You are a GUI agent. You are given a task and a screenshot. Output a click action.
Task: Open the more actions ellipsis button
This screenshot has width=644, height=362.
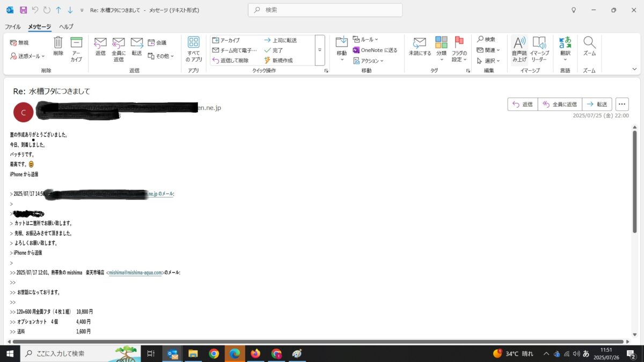coord(622,105)
